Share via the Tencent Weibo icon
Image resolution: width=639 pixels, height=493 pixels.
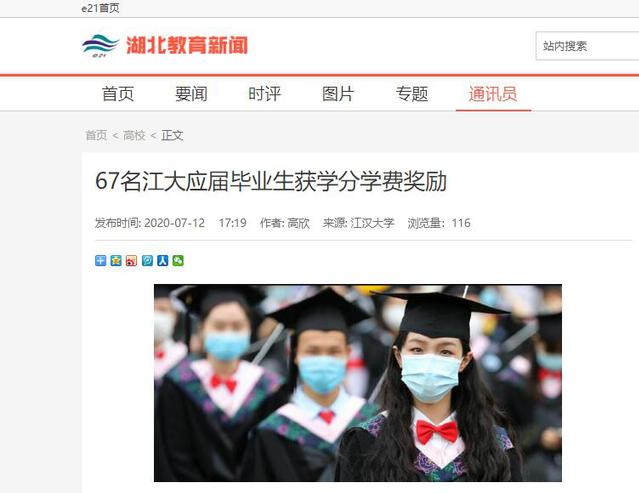click(147, 260)
